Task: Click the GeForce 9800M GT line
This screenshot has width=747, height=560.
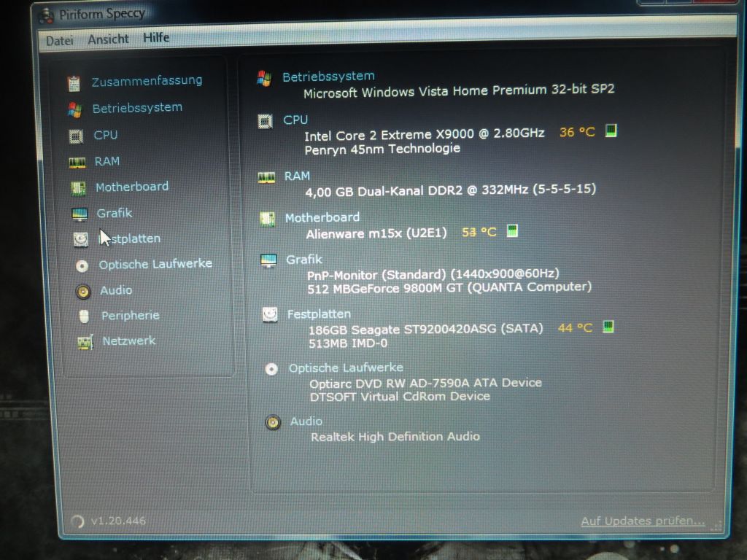Action: click(449, 288)
